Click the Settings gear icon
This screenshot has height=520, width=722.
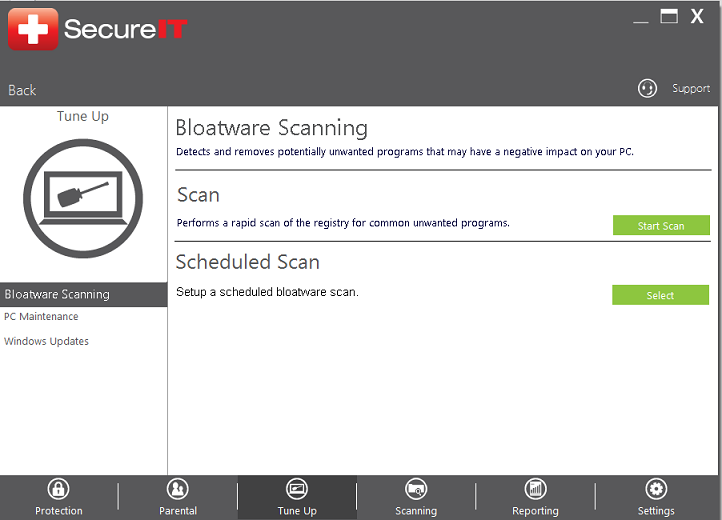(656, 489)
